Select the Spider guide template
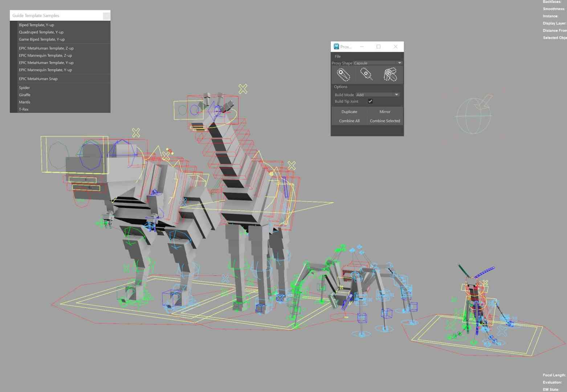Image resolution: width=567 pixels, height=392 pixels. click(x=24, y=87)
